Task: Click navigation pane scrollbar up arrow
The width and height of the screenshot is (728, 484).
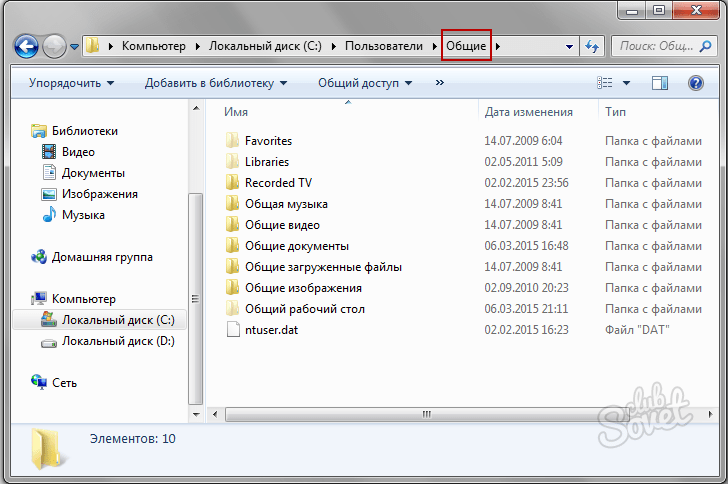Action: pos(196,108)
